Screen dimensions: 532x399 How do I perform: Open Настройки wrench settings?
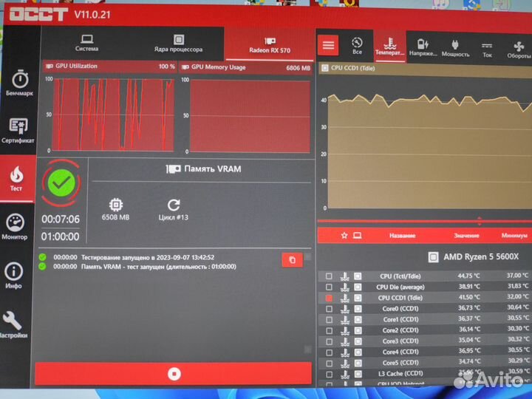pyautogui.click(x=13, y=324)
